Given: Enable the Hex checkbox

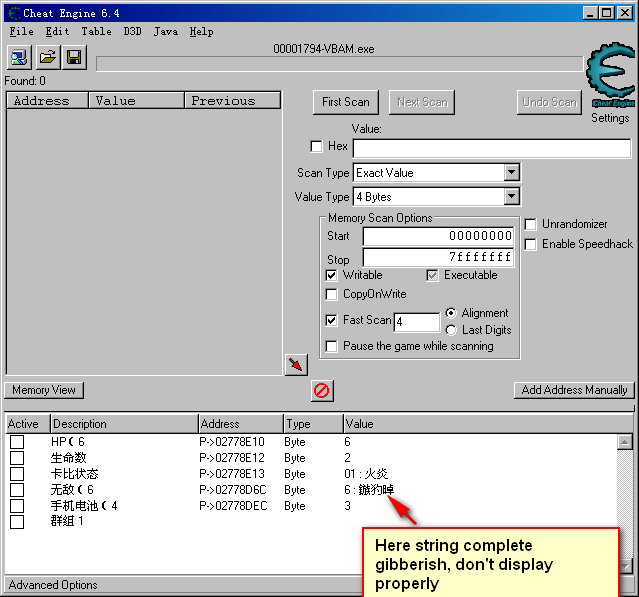Looking at the screenshot, I should point(317,147).
